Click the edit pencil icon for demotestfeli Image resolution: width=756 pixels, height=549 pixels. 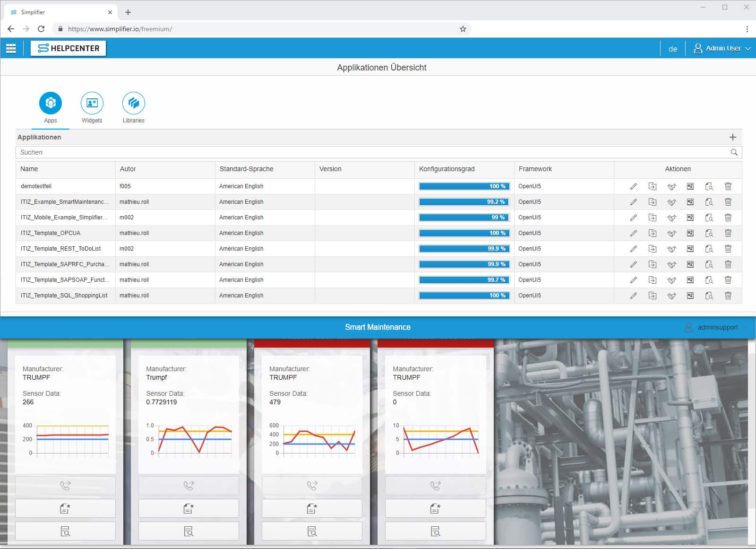633,186
